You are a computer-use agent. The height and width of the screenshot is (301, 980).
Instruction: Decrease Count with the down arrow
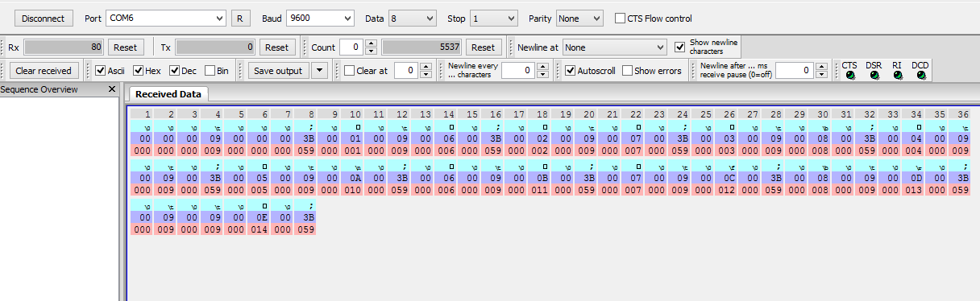coord(371,52)
